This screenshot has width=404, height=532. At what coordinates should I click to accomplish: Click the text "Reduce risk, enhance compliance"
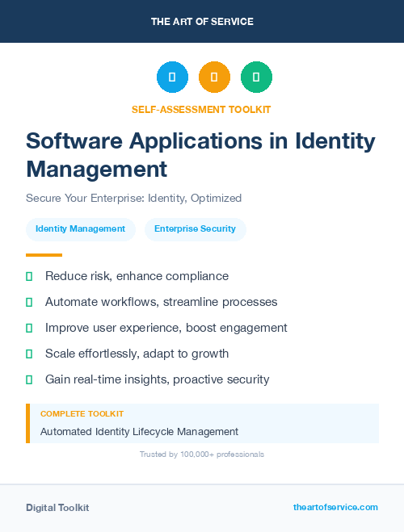[x=137, y=276]
